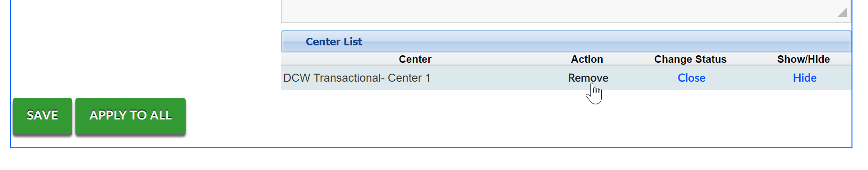This screenshot has width=868, height=170.
Task: Click the Remove action in the table
Action: (588, 78)
